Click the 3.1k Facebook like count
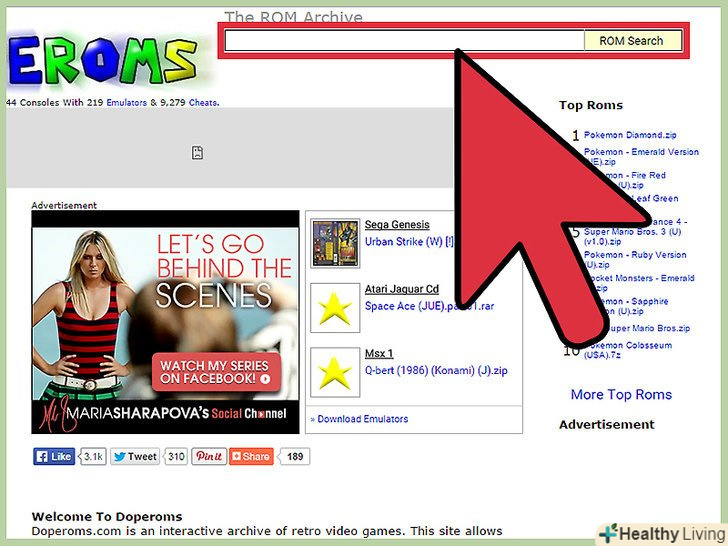The width and height of the screenshot is (728, 546). click(x=93, y=456)
